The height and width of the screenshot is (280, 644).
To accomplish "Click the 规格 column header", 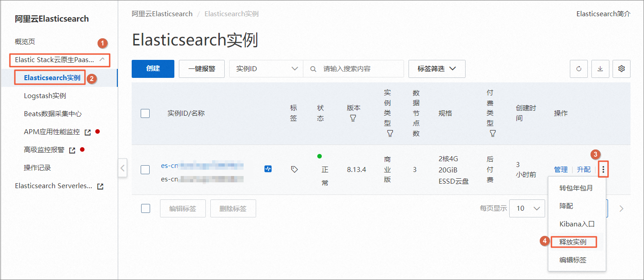I will click(445, 113).
